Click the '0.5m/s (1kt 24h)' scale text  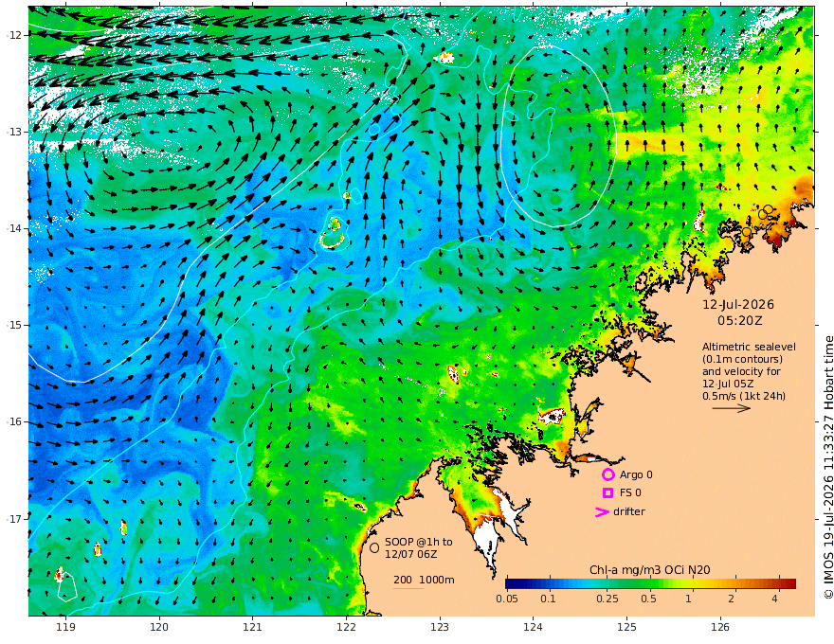[744, 396]
